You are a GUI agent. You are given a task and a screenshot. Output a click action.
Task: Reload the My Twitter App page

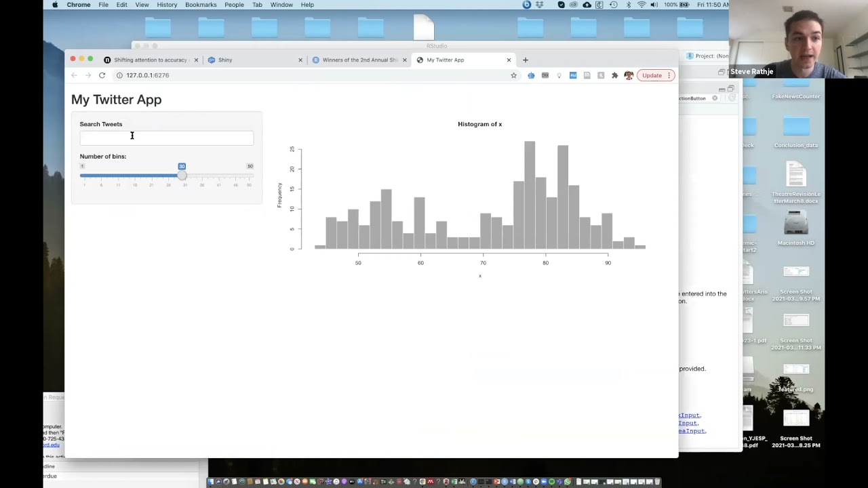(x=102, y=75)
